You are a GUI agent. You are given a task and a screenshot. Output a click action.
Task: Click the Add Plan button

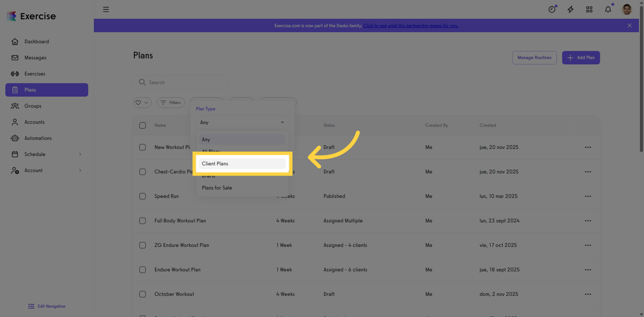[580, 57]
